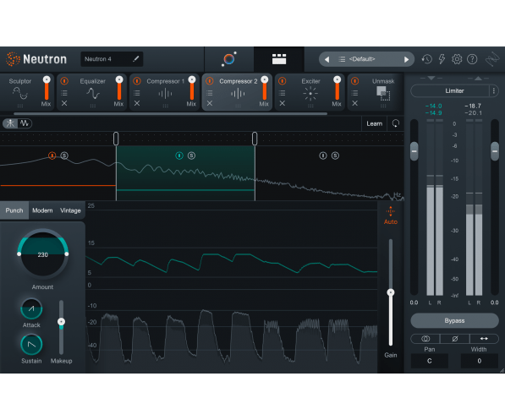Select the Punch mode tab
The height and width of the screenshot is (420, 505).
click(x=14, y=210)
